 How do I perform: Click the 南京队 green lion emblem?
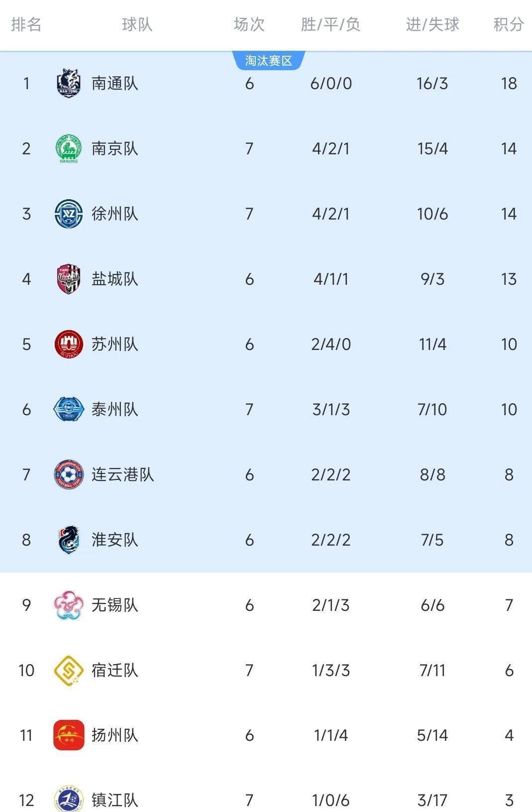69,148
